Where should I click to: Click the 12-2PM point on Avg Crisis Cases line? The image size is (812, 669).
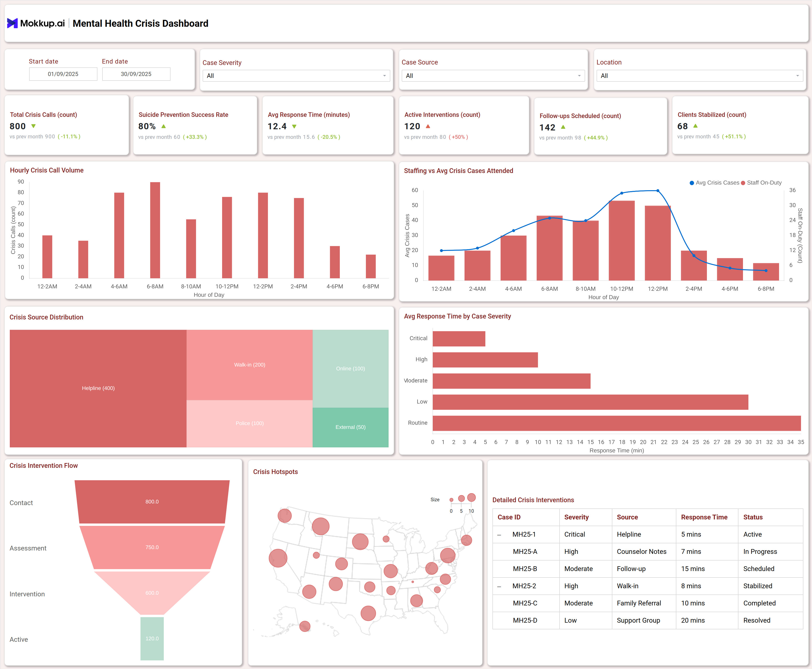pos(658,191)
